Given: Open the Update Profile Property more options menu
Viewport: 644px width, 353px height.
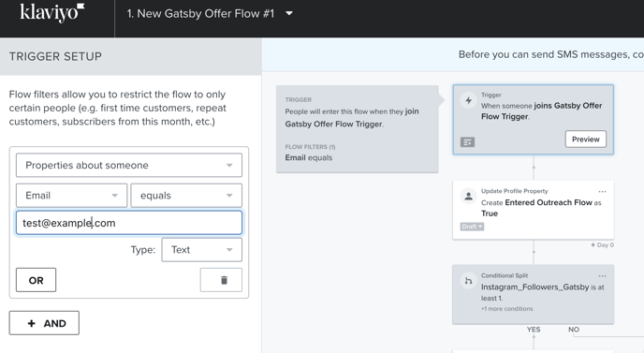Looking at the screenshot, I should coord(602,192).
